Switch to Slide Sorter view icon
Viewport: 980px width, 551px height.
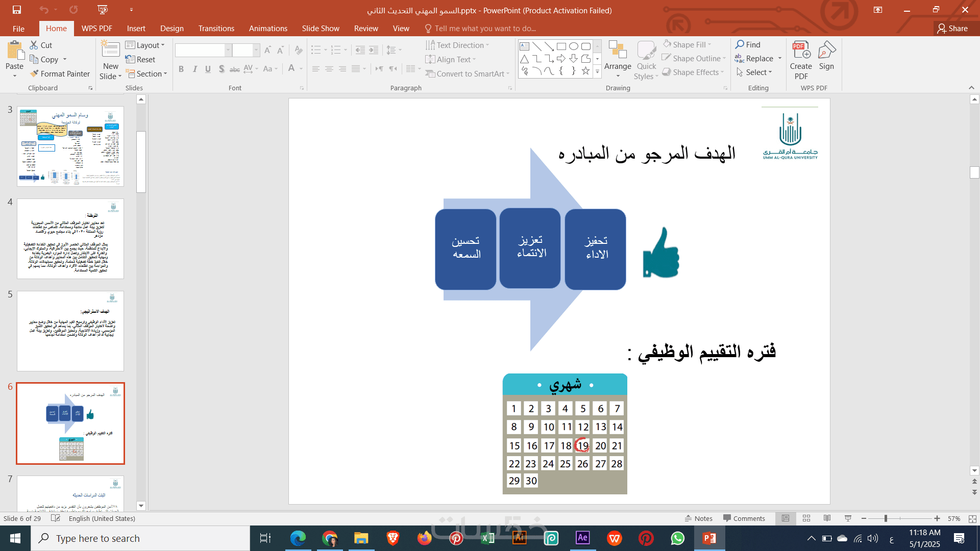[x=806, y=518]
